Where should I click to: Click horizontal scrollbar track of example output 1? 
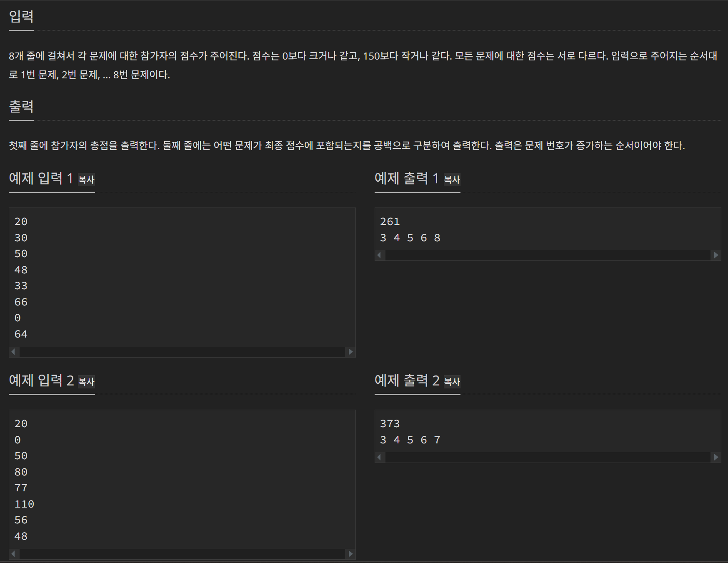pyautogui.click(x=548, y=255)
